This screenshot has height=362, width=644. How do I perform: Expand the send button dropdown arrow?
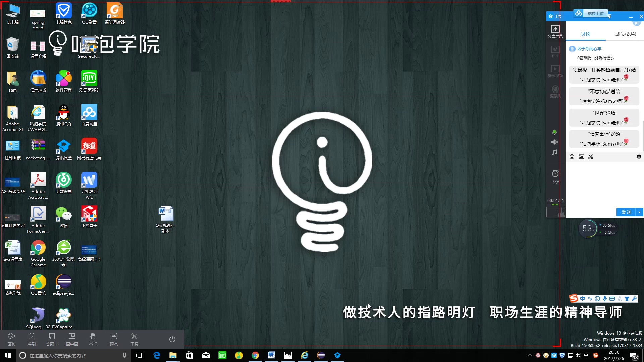coord(639,212)
